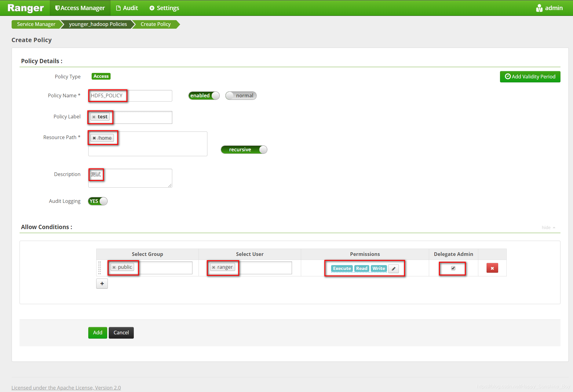
Task: Uncheck the Delegate Admin checkbox
Action: point(453,268)
